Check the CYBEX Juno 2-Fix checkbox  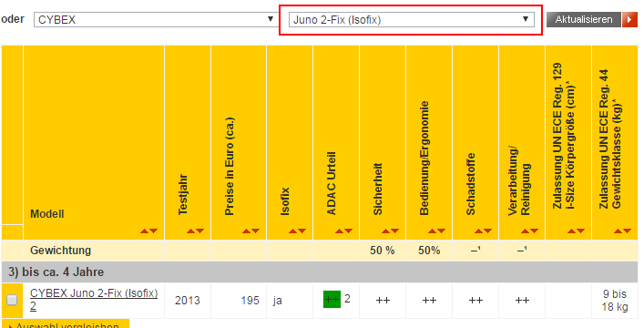[x=13, y=300]
